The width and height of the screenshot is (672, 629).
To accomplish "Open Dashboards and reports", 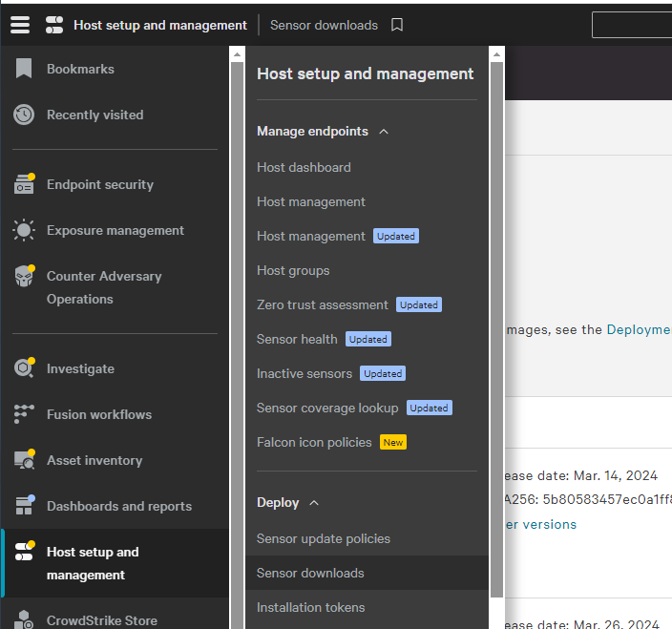I will [x=119, y=506].
